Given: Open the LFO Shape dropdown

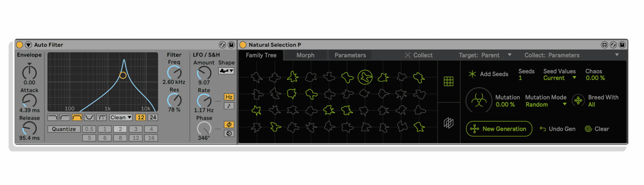Looking at the screenshot, I should click(x=226, y=71).
